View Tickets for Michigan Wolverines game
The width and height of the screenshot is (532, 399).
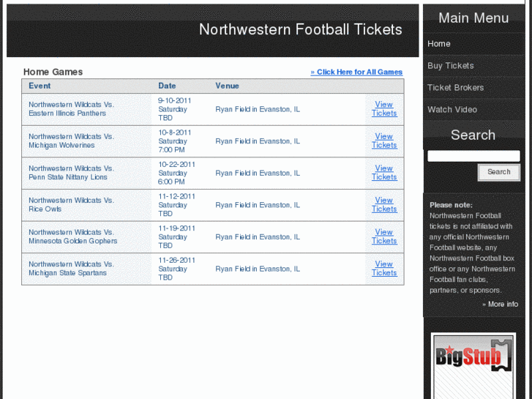pos(384,141)
